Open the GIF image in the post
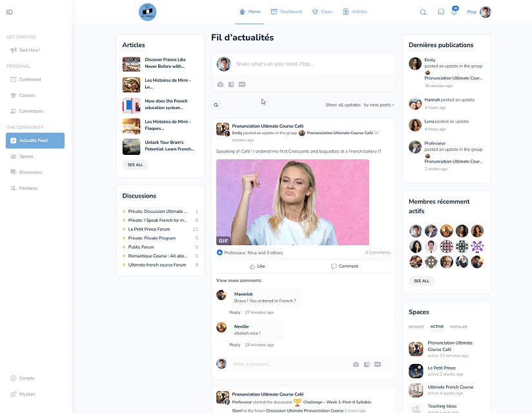 coord(292,203)
